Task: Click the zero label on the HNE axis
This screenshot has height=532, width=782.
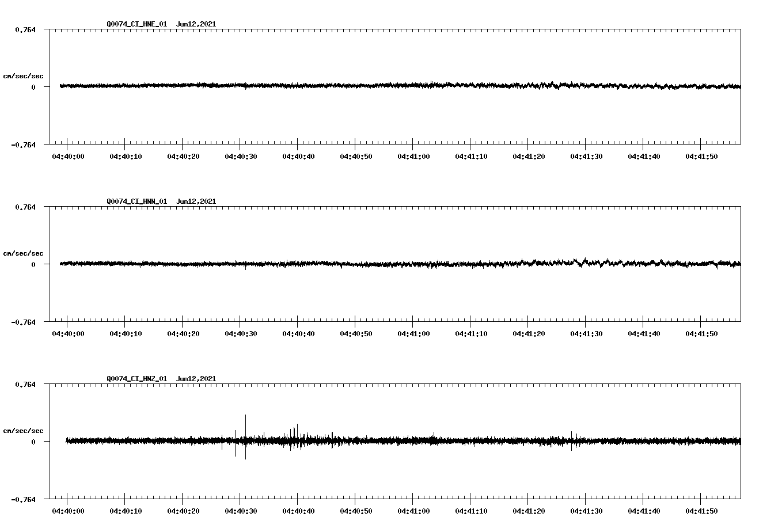Action: point(33,87)
